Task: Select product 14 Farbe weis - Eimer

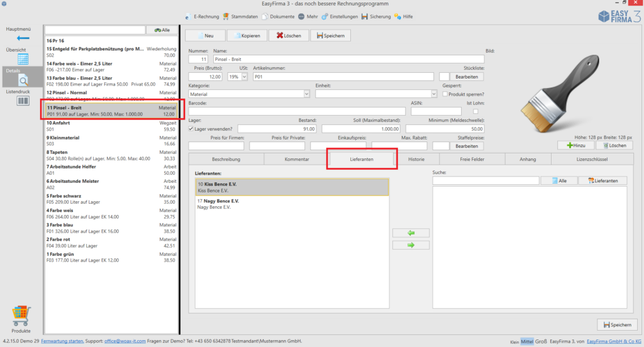Action: pos(111,67)
